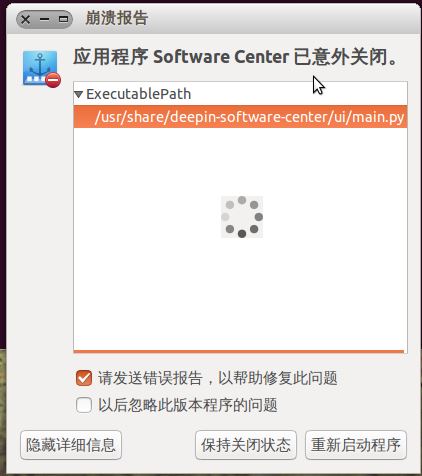Image resolution: width=422 pixels, height=476 pixels.
Task: Collapse the ExecutablePath disclosure triangle
Action: [79, 94]
